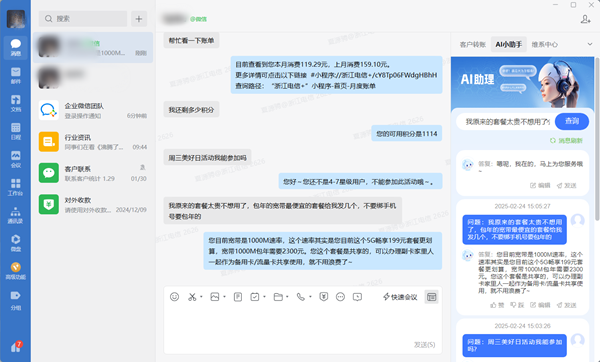
Task: Expand the schedule icon dropdown arrow
Action: point(264,297)
